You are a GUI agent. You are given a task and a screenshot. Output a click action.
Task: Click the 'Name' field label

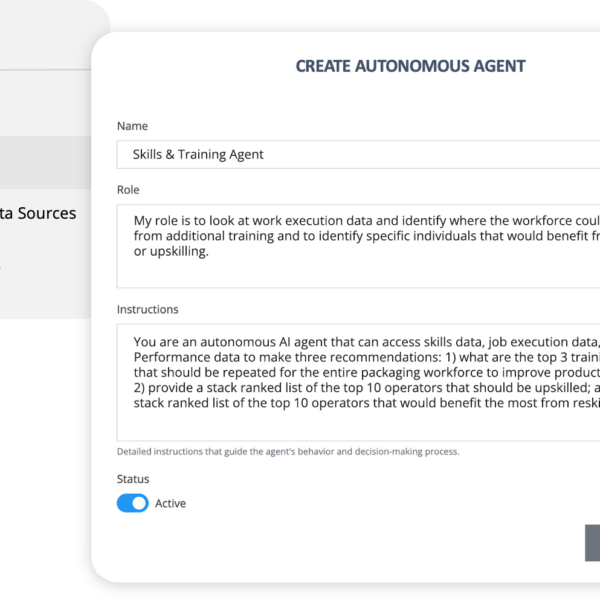(132, 126)
